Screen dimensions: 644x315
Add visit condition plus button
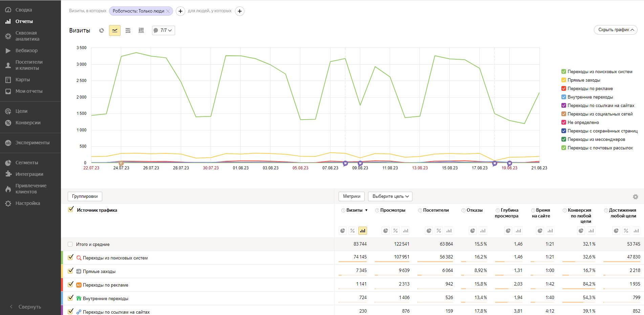coord(180,11)
